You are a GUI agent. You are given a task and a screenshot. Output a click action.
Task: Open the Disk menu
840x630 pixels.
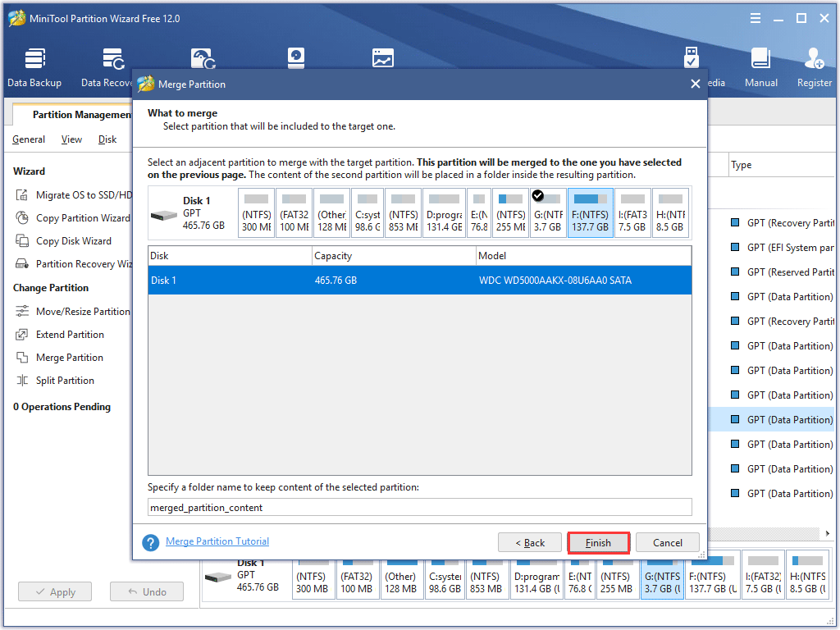pos(107,139)
